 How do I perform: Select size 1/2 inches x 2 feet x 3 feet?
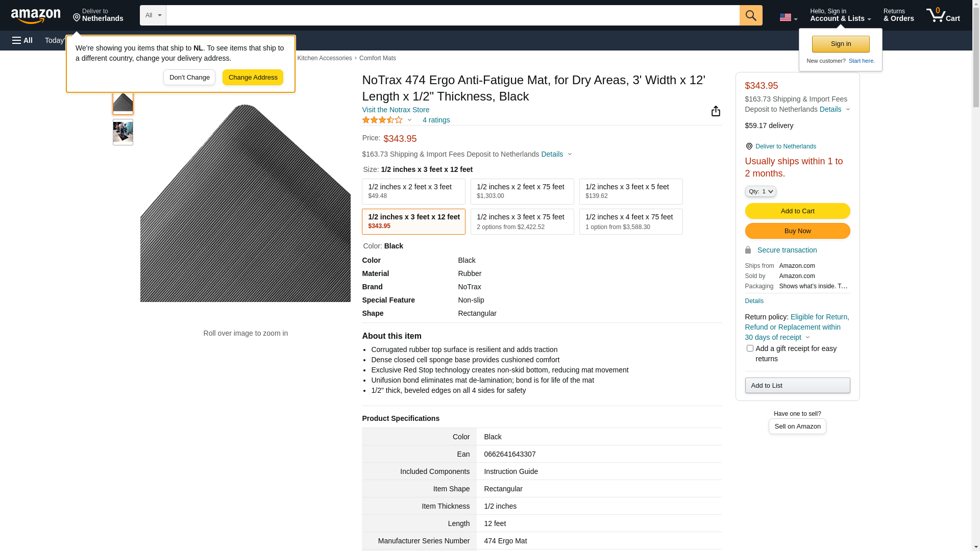413,191
